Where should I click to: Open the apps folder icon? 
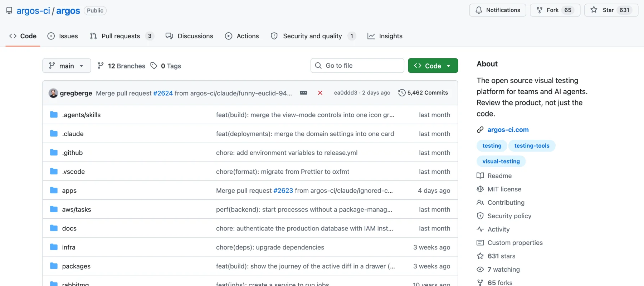(54, 190)
